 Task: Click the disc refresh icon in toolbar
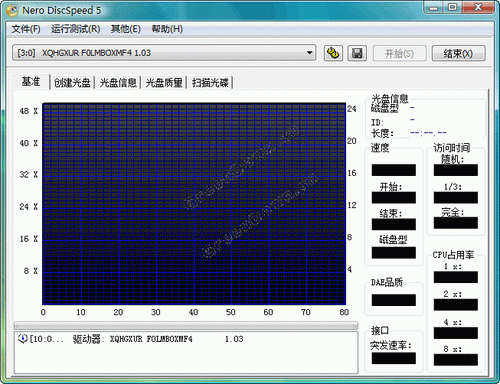(333, 53)
